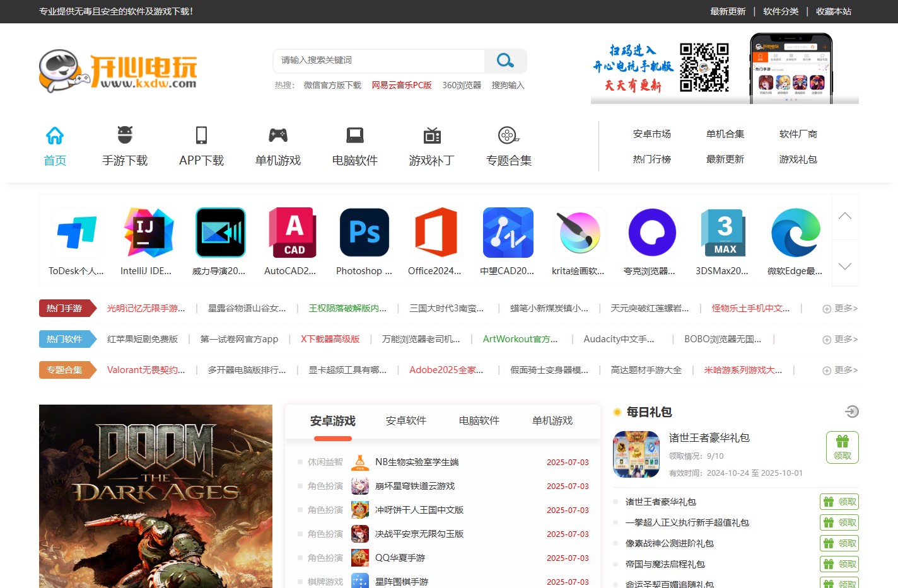Open 决战平安京无限勾玉版 game icon
Image resolution: width=898 pixels, height=588 pixels.
point(360,534)
